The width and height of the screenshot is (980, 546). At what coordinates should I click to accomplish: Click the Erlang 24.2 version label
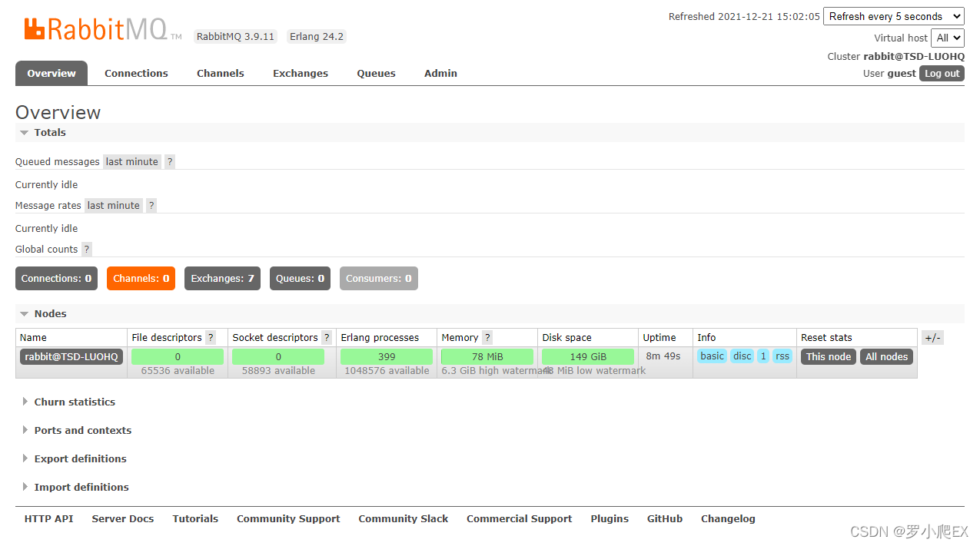coord(317,36)
